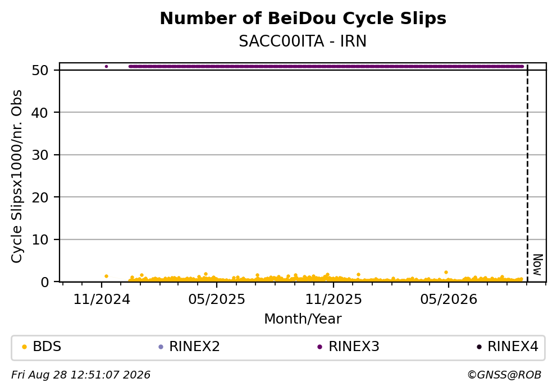Click the timestamp Fri Aug 28 text

(x=81, y=375)
